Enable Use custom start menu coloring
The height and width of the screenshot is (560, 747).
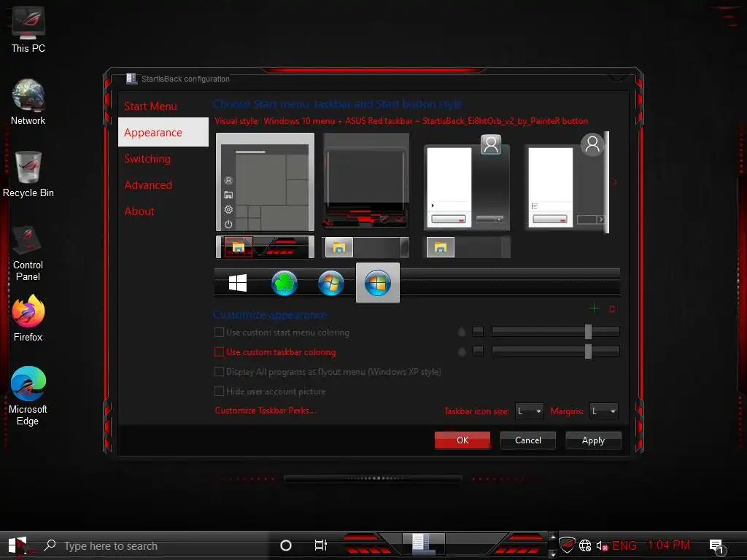[x=219, y=332]
